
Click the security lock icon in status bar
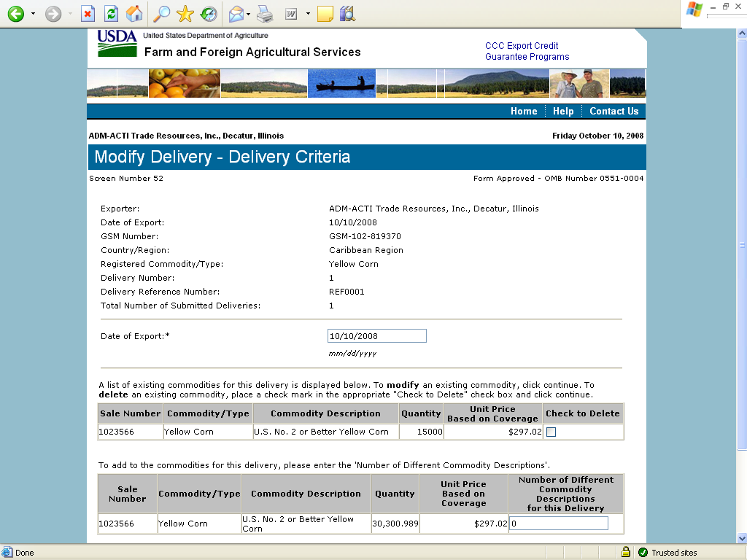click(x=625, y=552)
